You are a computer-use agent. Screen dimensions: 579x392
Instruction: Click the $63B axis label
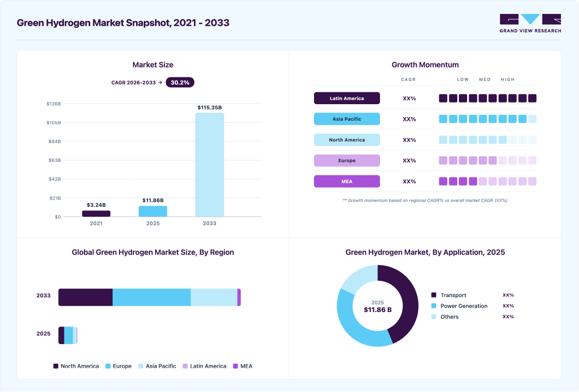pos(55,160)
